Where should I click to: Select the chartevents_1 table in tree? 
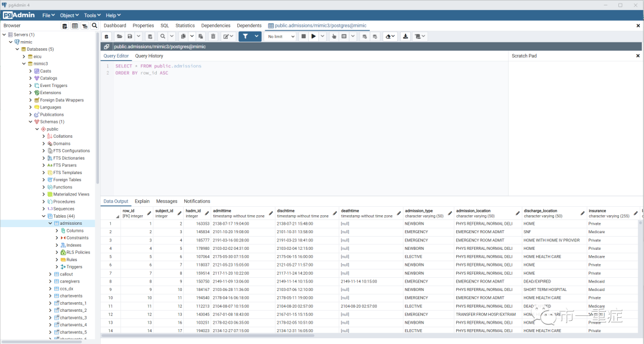tap(73, 303)
